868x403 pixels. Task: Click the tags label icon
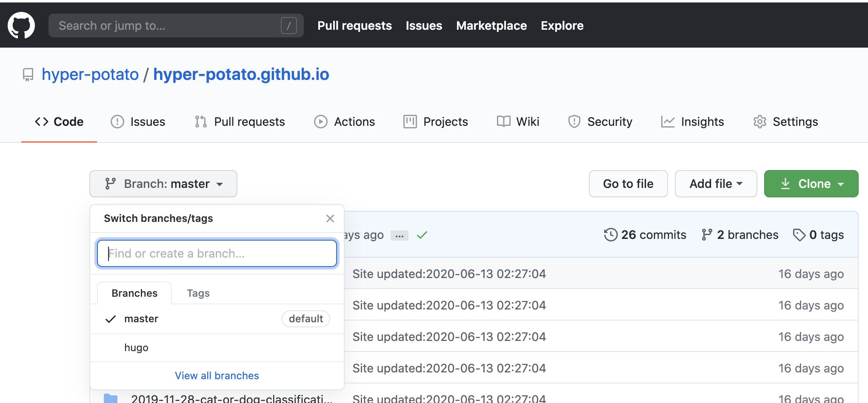799,235
